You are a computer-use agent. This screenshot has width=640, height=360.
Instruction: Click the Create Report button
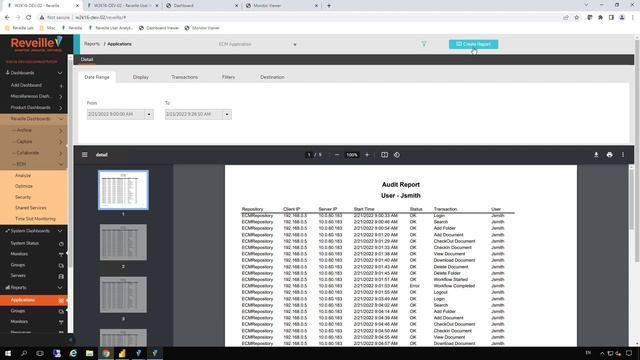click(x=473, y=44)
